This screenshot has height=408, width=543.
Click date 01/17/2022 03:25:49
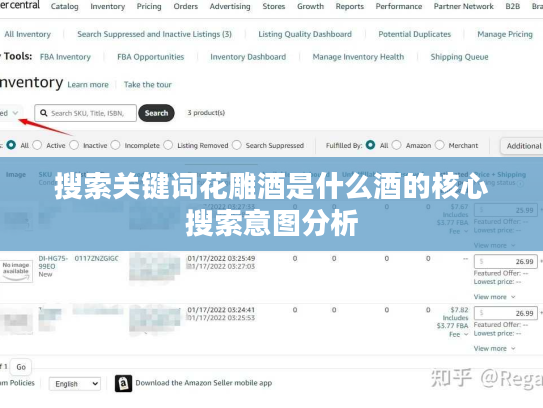pos(221,258)
